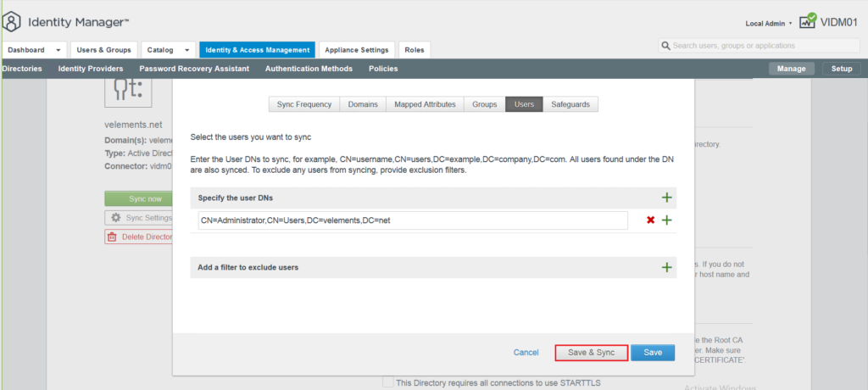Open the Appliance Settings tab
Screen dimensions: 868x390
tap(357, 50)
